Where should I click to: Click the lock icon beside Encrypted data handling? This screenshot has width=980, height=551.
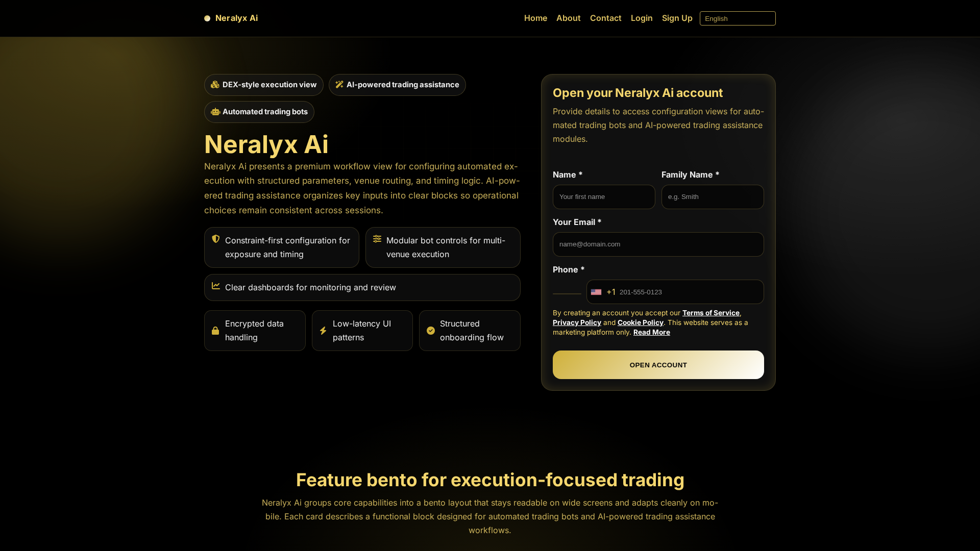pyautogui.click(x=215, y=331)
